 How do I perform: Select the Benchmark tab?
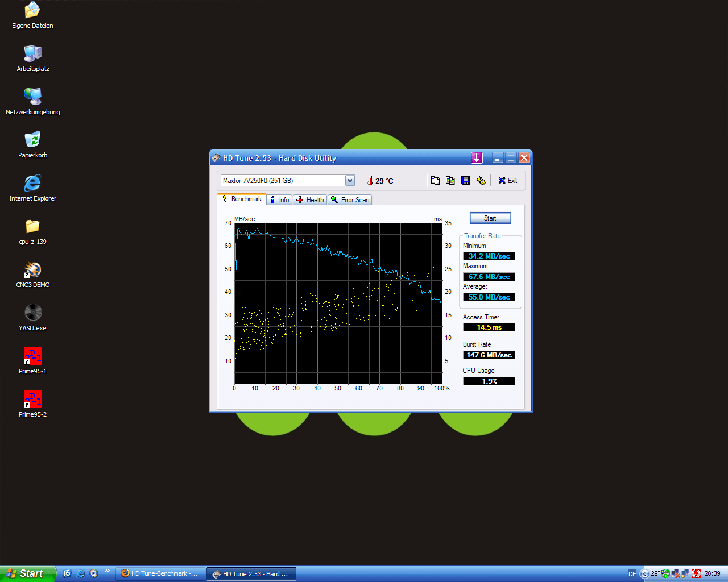242,199
